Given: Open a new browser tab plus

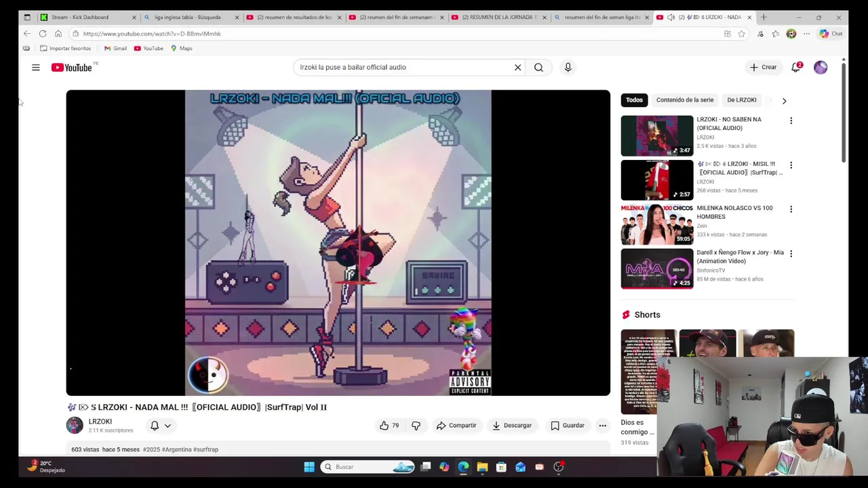Looking at the screenshot, I should pyautogui.click(x=764, y=17).
